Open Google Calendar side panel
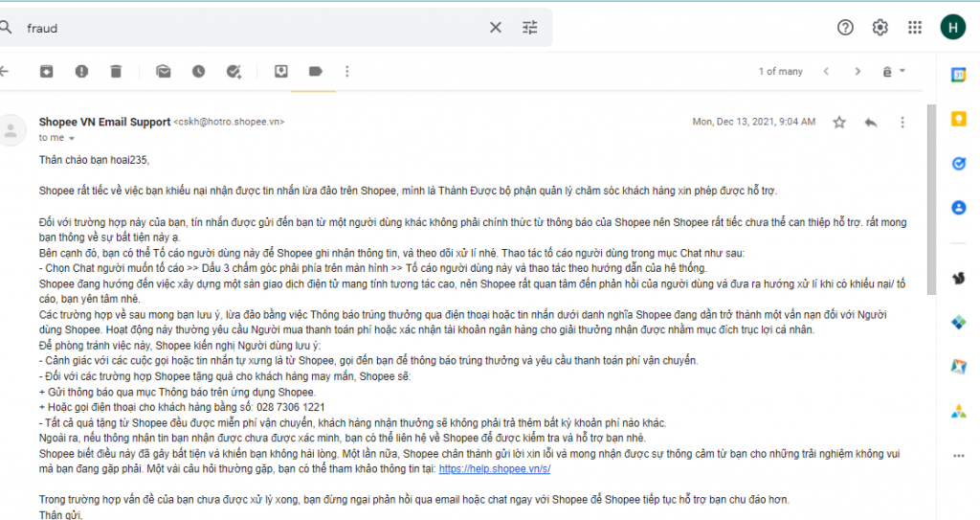Screen dimensions: 980x520 point(958,75)
